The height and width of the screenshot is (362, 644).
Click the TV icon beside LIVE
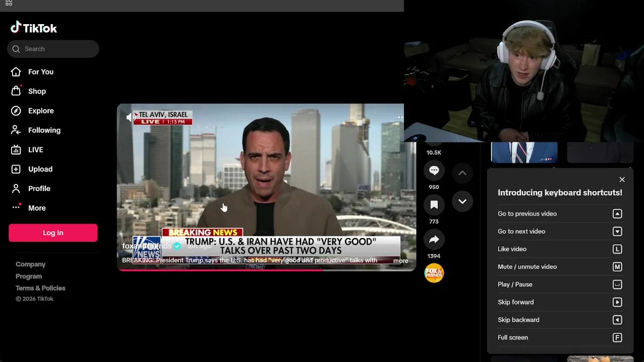click(x=16, y=150)
